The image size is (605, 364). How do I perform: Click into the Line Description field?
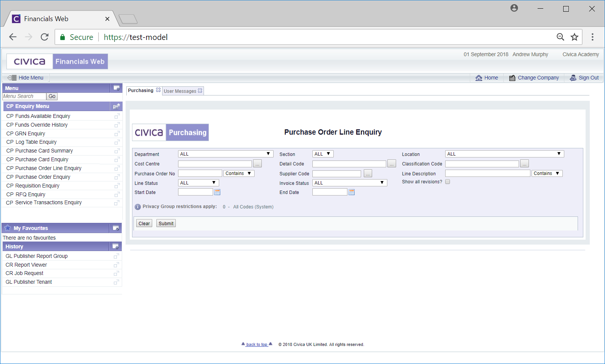(x=488, y=173)
